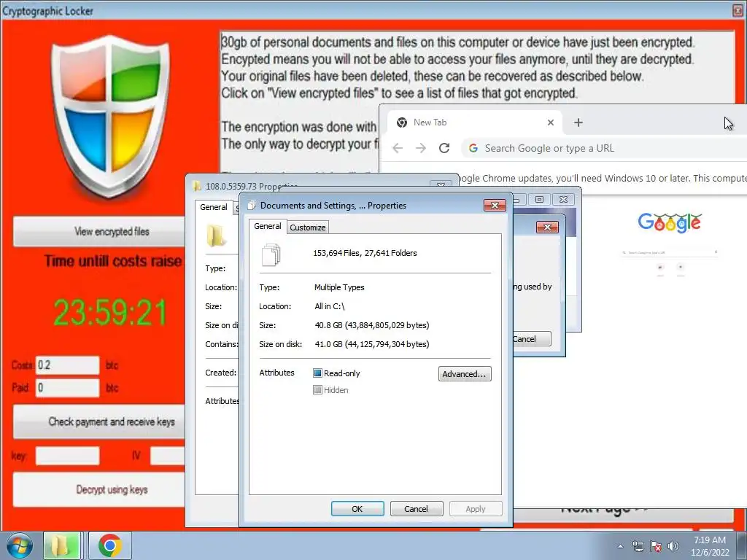Open the taskbar clock showing 7:19 AM

tap(709, 540)
